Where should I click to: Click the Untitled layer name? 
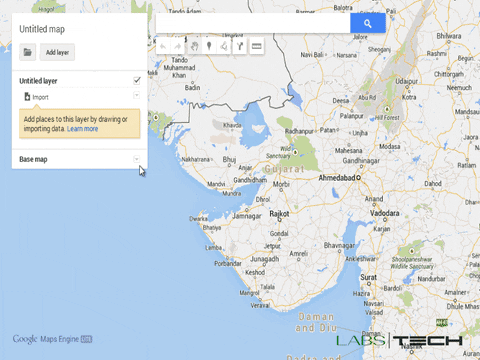point(38,81)
